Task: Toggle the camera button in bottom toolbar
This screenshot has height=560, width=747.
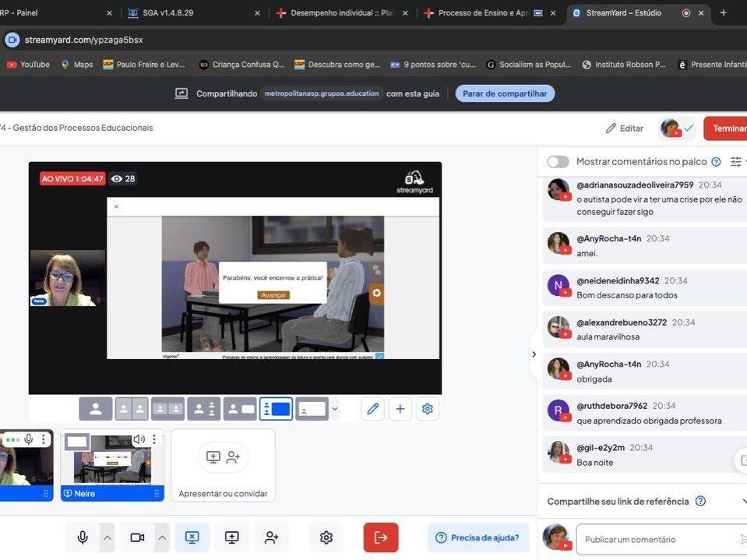Action: click(137, 537)
